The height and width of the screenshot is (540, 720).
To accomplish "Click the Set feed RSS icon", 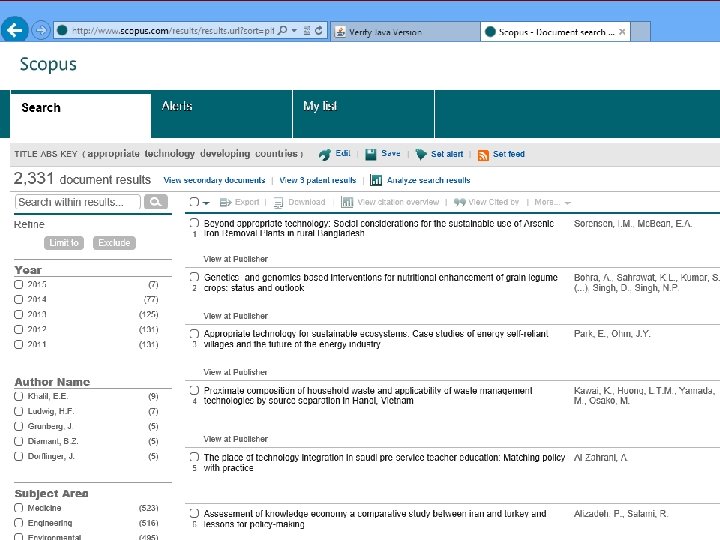I will click(x=483, y=155).
